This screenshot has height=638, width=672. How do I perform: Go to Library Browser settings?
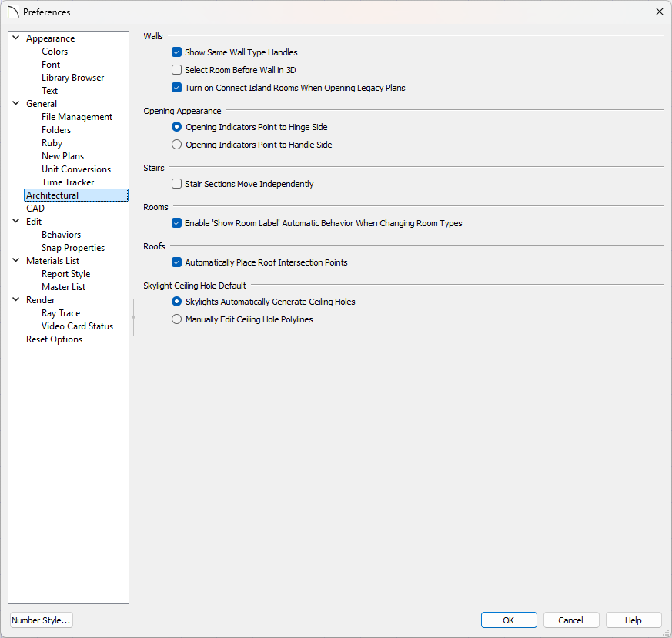tap(72, 78)
